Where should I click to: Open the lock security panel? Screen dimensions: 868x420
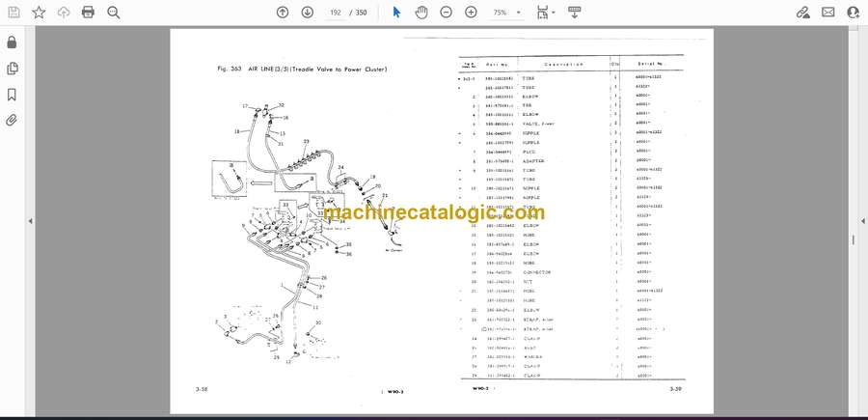click(x=12, y=42)
